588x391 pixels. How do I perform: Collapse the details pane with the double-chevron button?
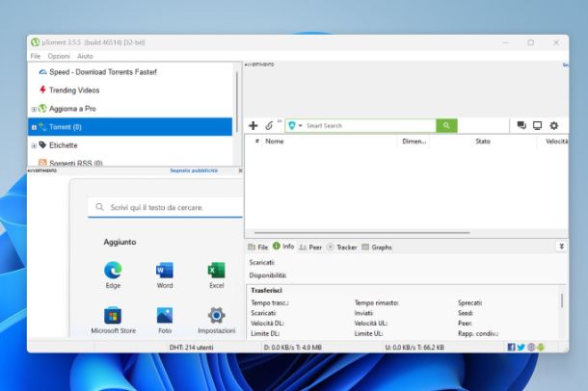pos(561,247)
